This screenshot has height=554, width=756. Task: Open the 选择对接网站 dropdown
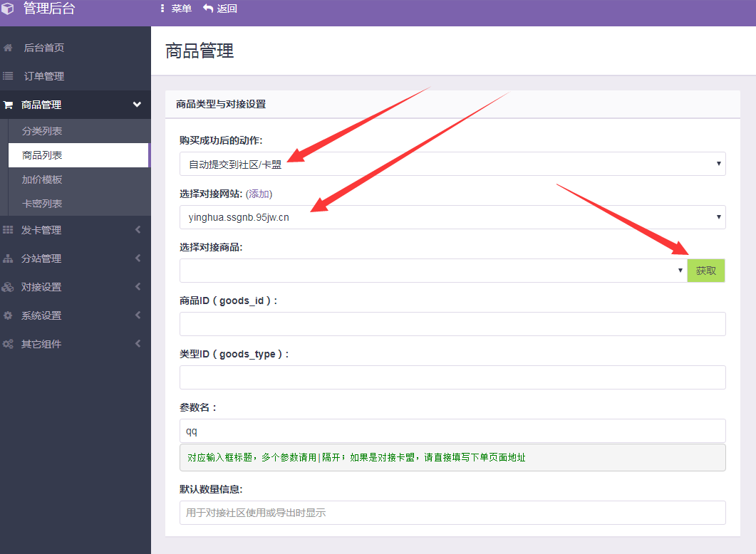pos(452,217)
